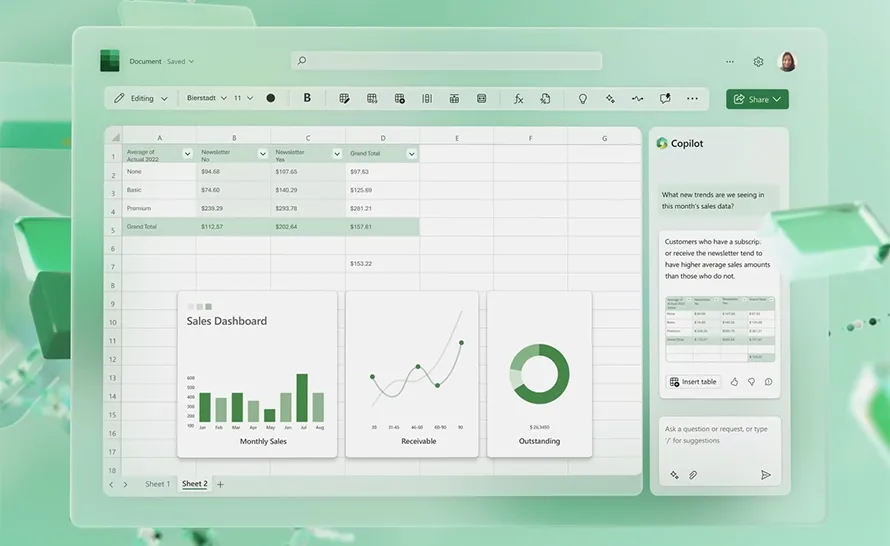Select column G header
Viewport: 890px width, 546px height.
point(604,138)
